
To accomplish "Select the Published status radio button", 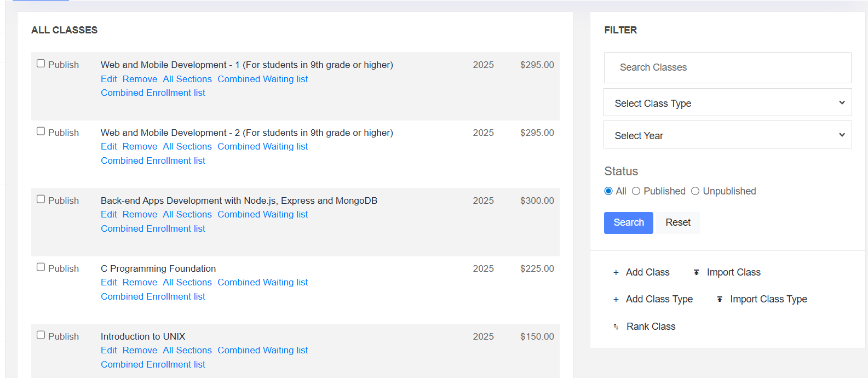I will tap(636, 191).
